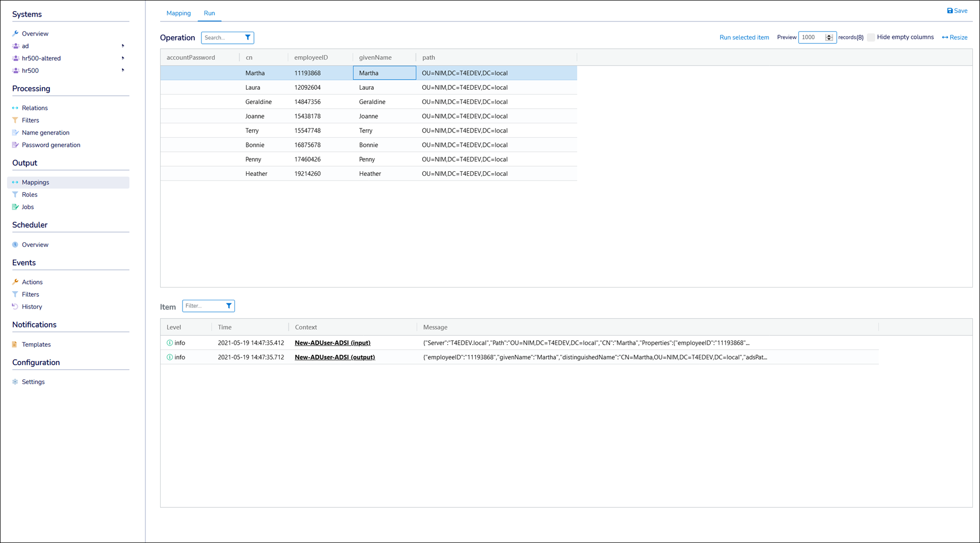Click the Item filter funnel icon
The height and width of the screenshot is (543, 980).
229,306
